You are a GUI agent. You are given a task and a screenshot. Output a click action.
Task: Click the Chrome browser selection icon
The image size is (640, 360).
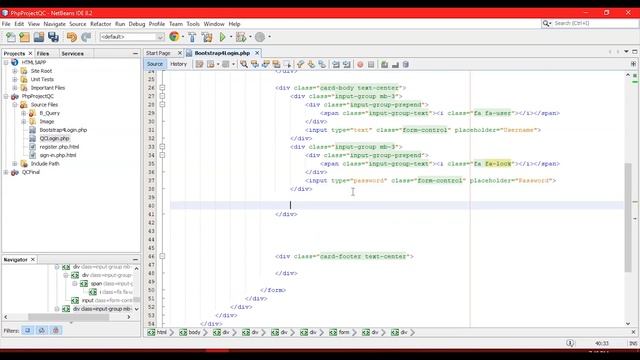174,37
